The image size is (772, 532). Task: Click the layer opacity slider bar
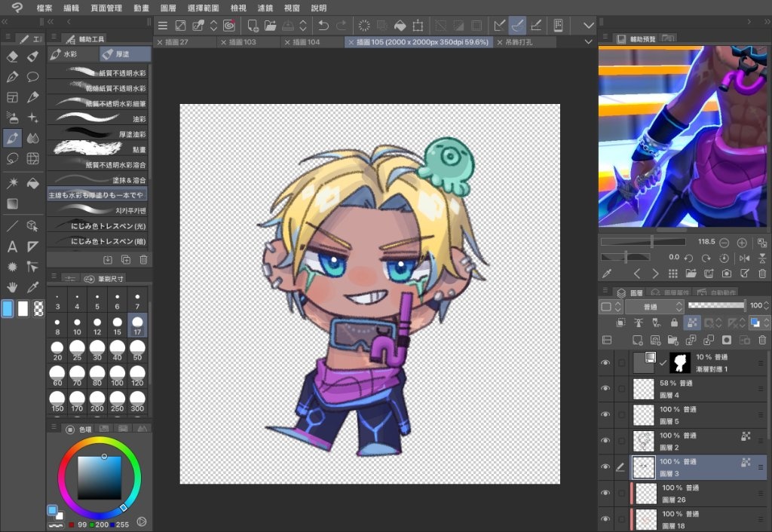pos(716,306)
